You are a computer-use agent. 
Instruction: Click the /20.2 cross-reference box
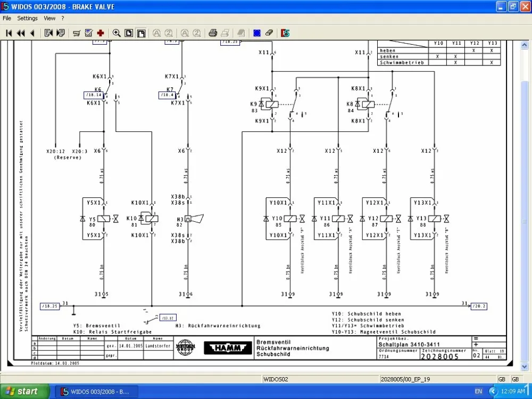(479, 306)
